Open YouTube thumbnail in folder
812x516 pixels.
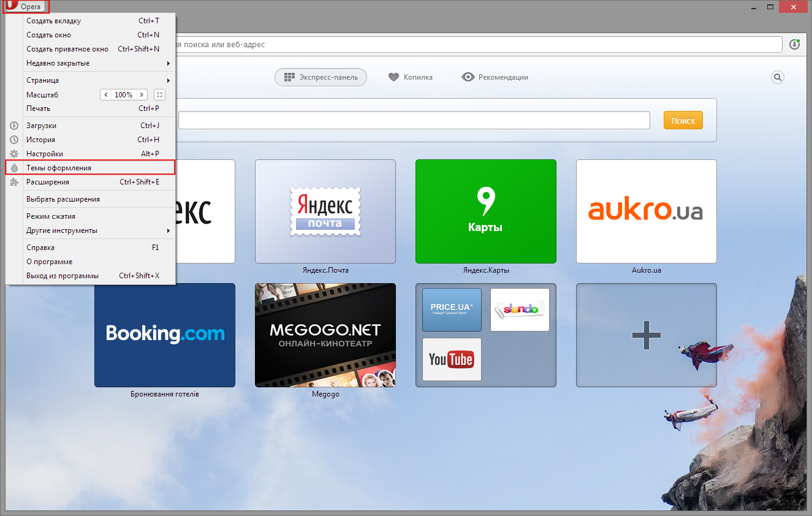pyautogui.click(x=452, y=359)
